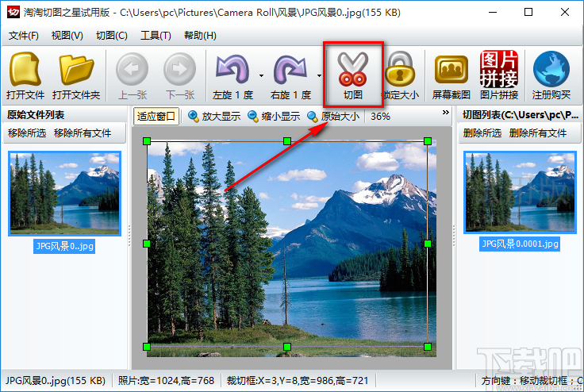
Task: Click bottom-right green crop handle
Action: pos(428,347)
